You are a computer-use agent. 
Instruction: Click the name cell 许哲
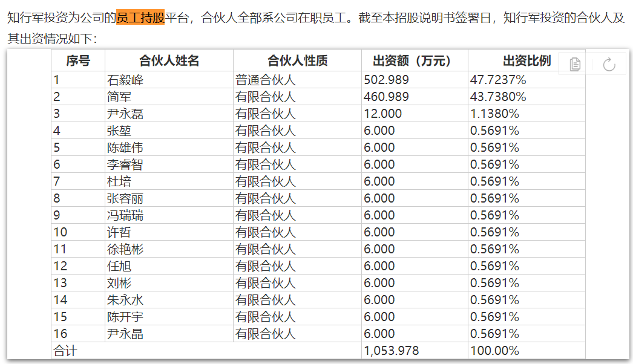click(169, 232)
